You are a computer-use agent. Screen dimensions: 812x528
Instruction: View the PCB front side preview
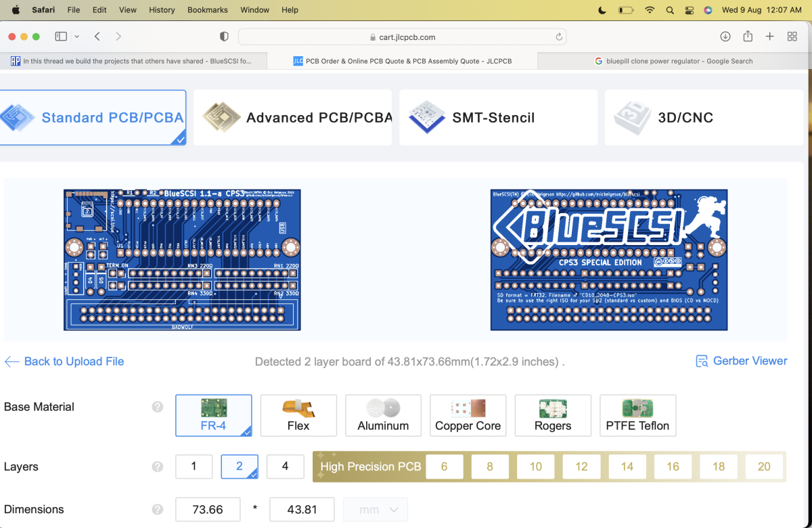point(182,260)
